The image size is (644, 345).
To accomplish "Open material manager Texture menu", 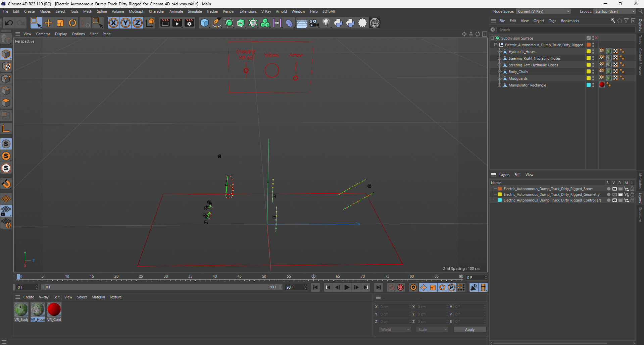I will (115, 297).
